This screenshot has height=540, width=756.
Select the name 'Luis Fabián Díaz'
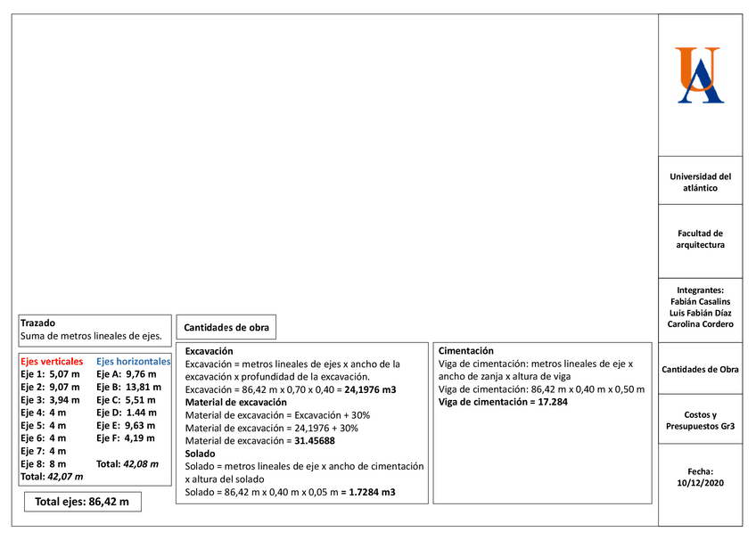pyautogui.click(x=700, y=313)
